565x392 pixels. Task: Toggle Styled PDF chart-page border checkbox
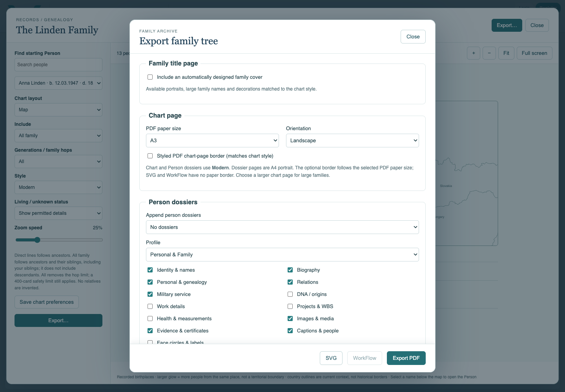pyautogui.click(x=150, y=156)
